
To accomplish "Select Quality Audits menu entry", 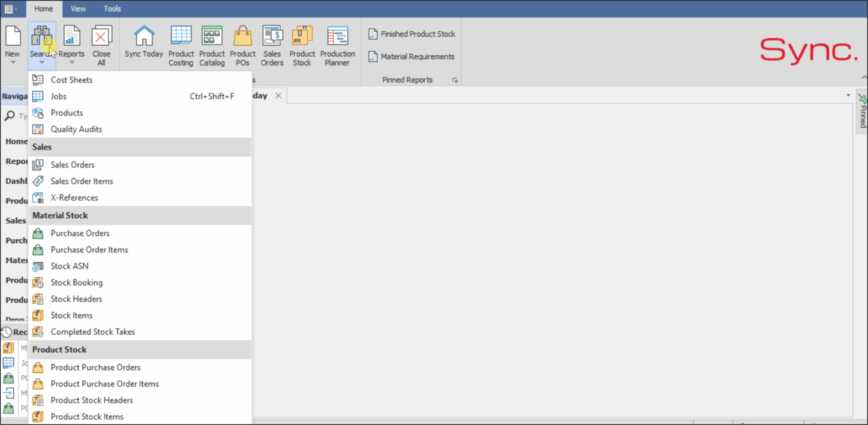I will click(140, 129).
